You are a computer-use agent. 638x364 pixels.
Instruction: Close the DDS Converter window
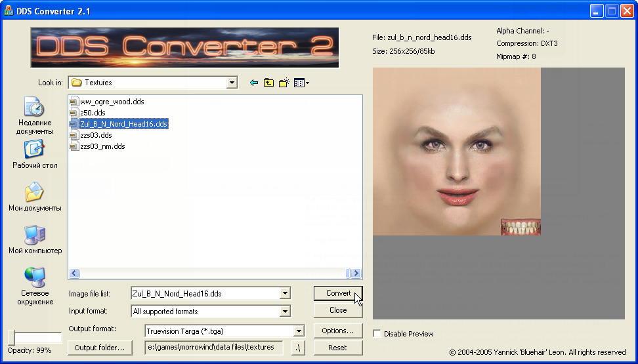[x=626, y=11]
